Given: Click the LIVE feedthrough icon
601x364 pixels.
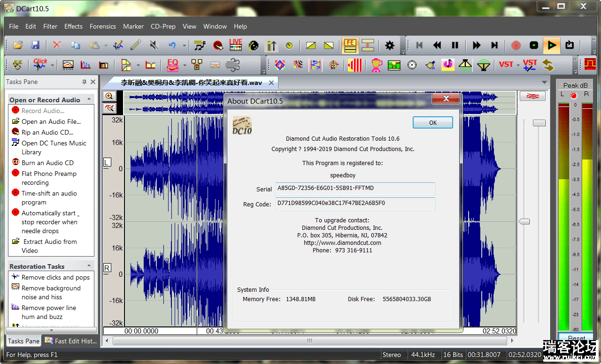Looking at the screenshot, I should (x=236, y=45).
